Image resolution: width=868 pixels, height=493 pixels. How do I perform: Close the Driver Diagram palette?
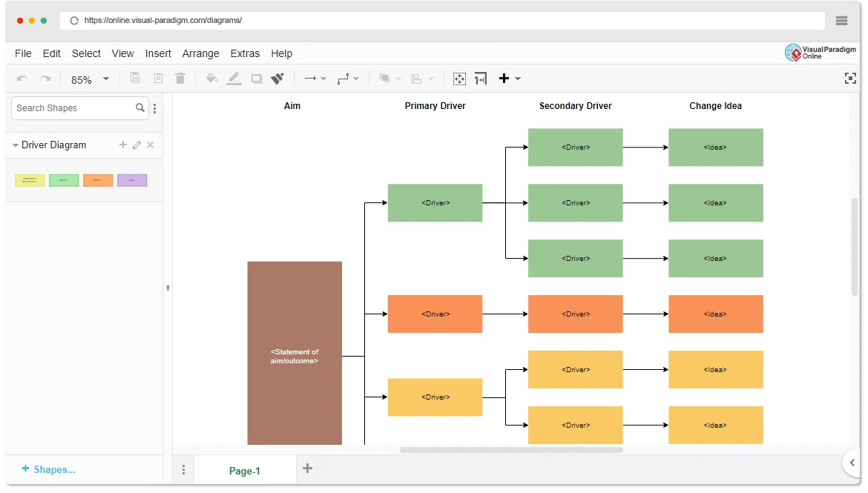click(x=150, y=145)
